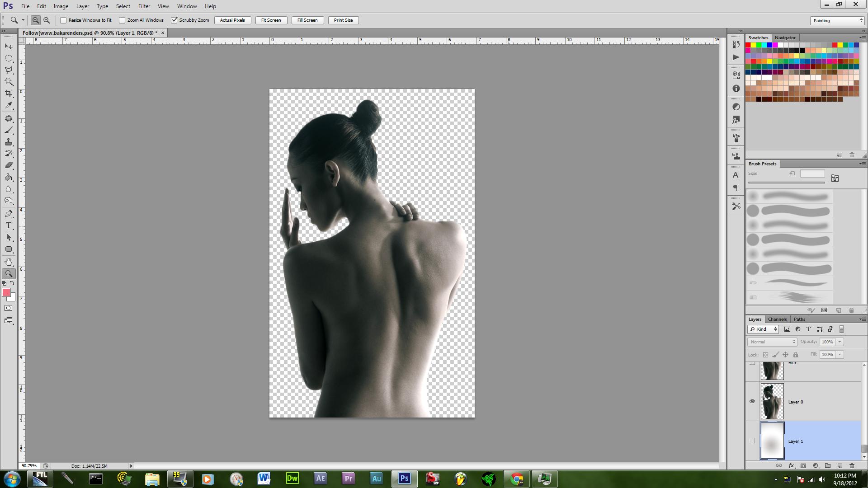The image size is (868, 488).
Task: Click the Print Size button
Action: [x=343, y=20]
